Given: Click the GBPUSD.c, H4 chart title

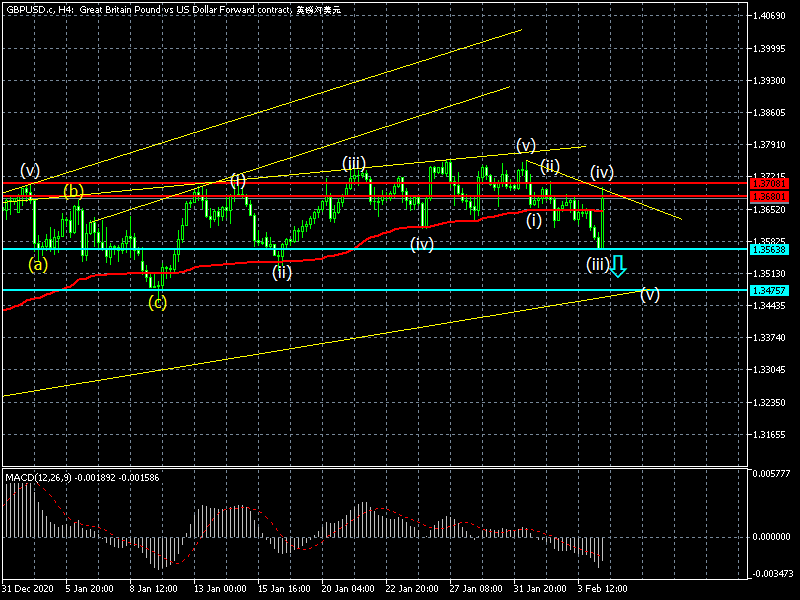Looking at the screenshot, I should coord(173,9).
